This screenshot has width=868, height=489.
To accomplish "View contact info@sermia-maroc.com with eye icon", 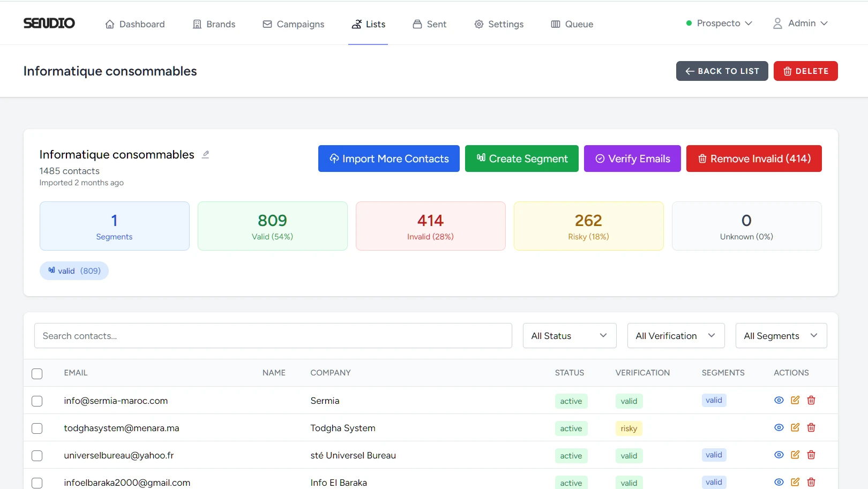I will (779, 400).
